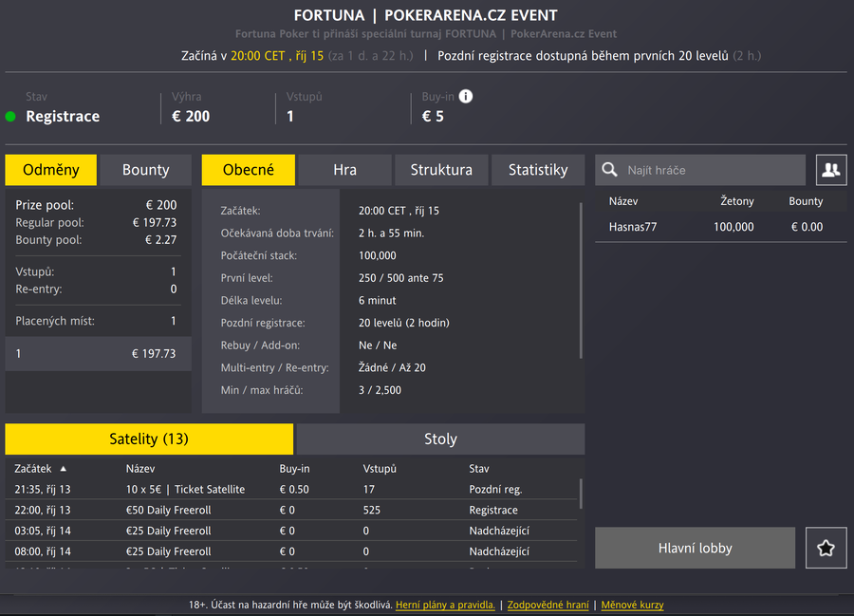Open the Zodpovědné hraní link
Viewport: 854px width, 616px height.
(x=548, y=605)
